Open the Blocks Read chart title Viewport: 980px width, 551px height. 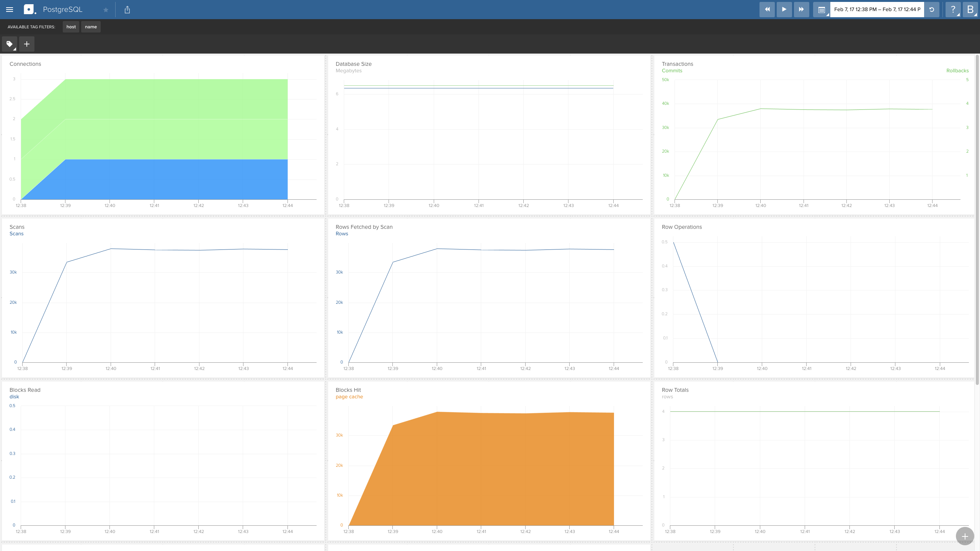25,390
